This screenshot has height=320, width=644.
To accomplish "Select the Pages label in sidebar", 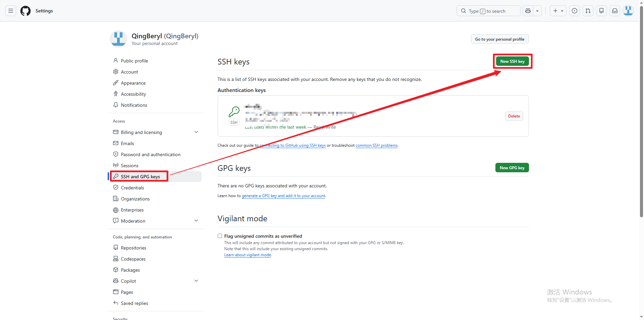I will click(x=127, y=292).
